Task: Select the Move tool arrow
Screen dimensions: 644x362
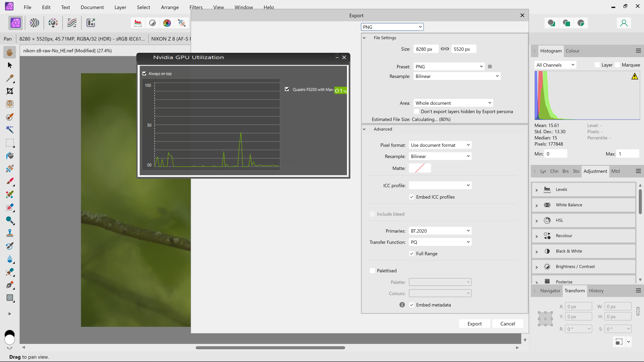Action: pyautogui.click(x=10, y=65)
